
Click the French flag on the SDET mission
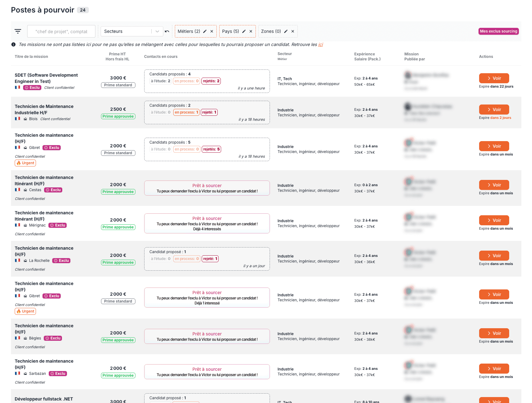[x=18, y=88]
